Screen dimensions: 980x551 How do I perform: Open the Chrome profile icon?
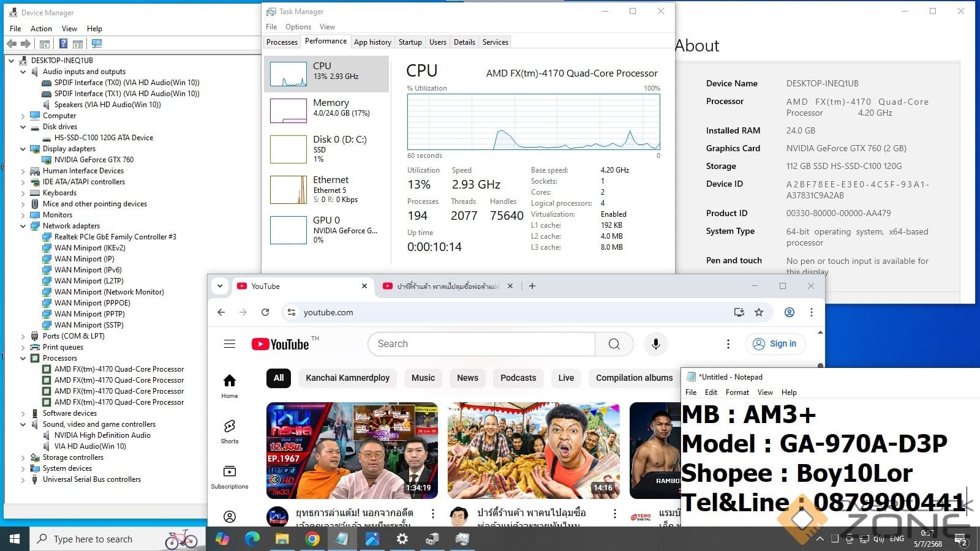click(790, 312)
